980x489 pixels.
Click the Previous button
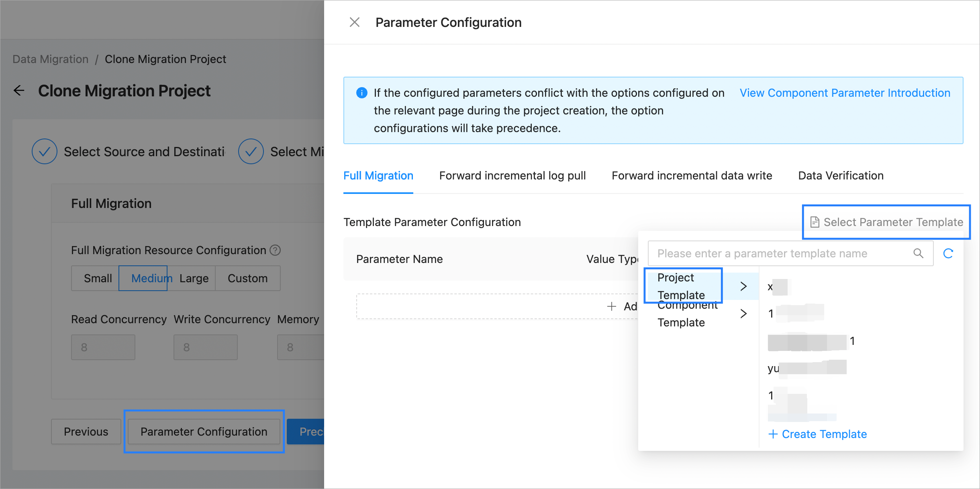pyautogui.click(x=86, y=432)
